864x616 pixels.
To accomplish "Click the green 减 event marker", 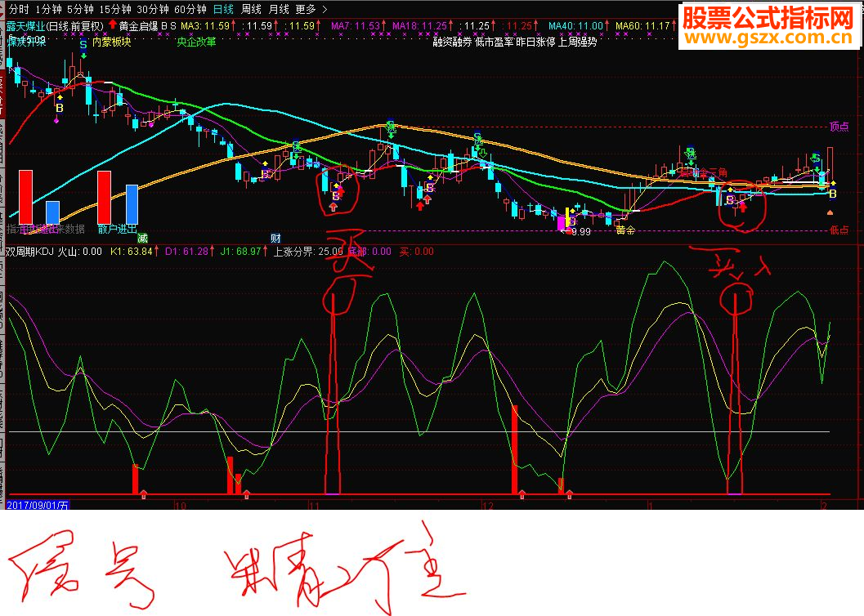I will [x=143, y=239].
